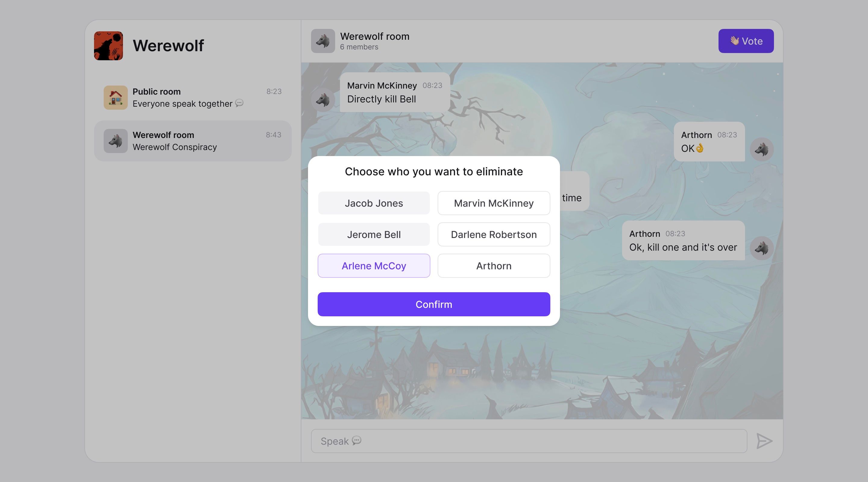Select Darlene Robertson for elimination
This screenshot has height=482, width=868.
click(493, 234)
